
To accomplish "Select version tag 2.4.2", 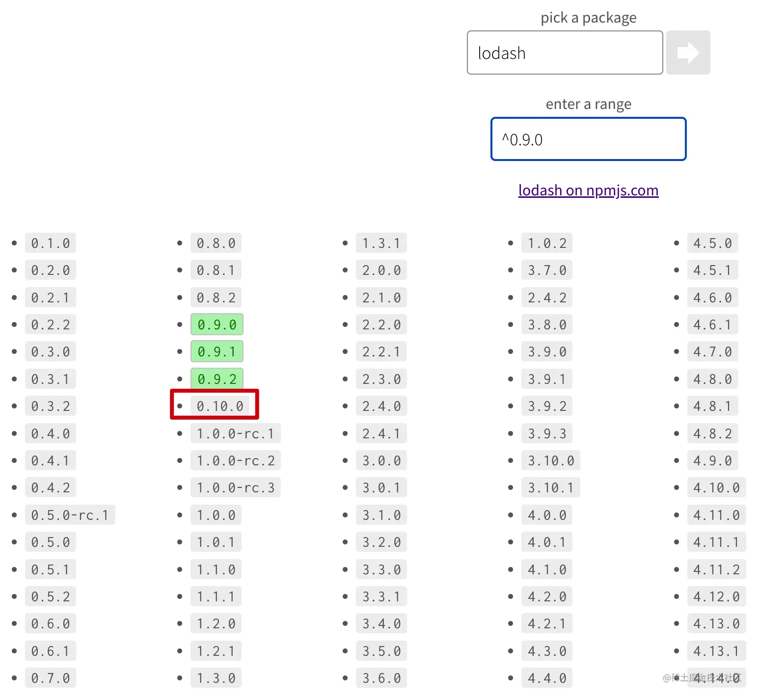I will pos(547,297).
